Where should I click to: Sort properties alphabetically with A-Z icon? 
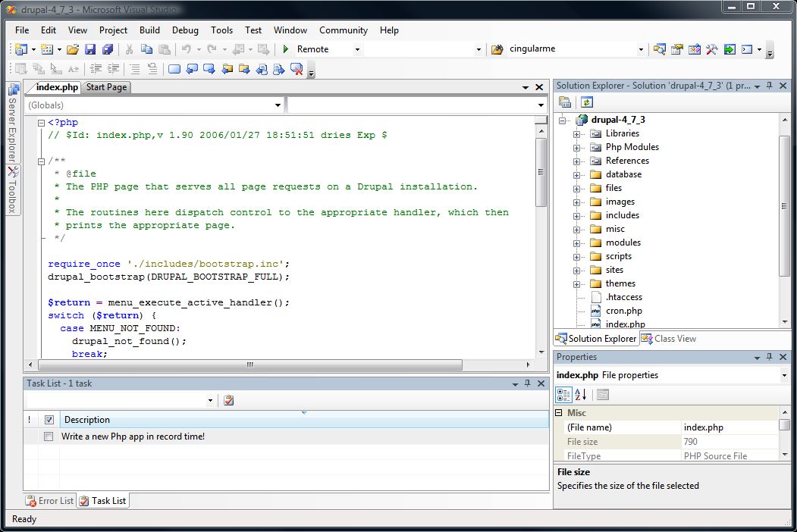580,394
